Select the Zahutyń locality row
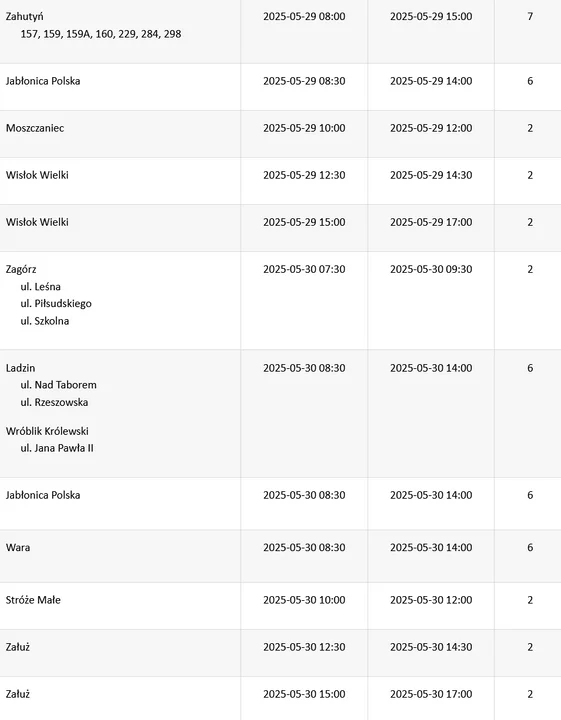Image resolution: width=561 pixels, height=720 pixels. pos(280,32)
